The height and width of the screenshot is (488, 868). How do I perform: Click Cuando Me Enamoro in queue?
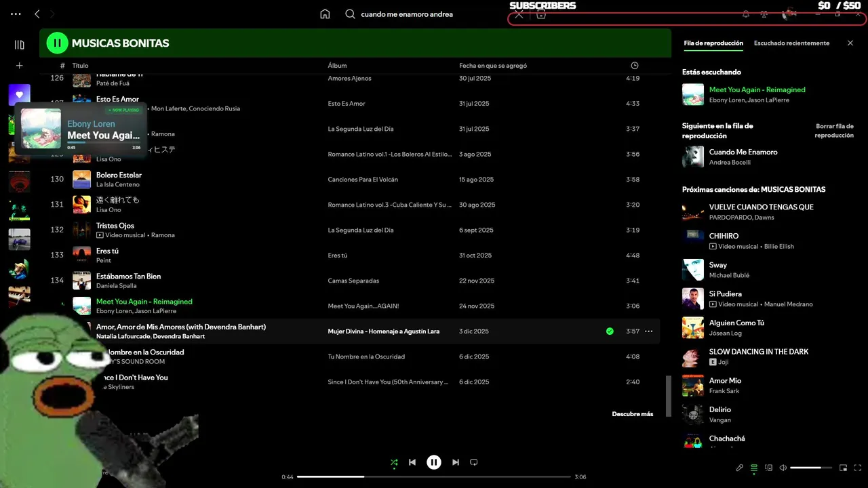coord(743,152)
